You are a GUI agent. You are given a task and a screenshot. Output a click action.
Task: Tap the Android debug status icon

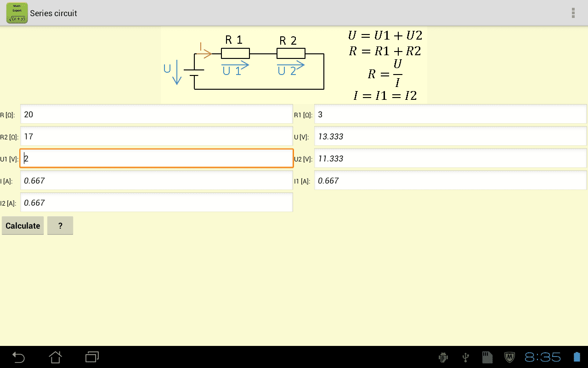[x=443, y=357]
